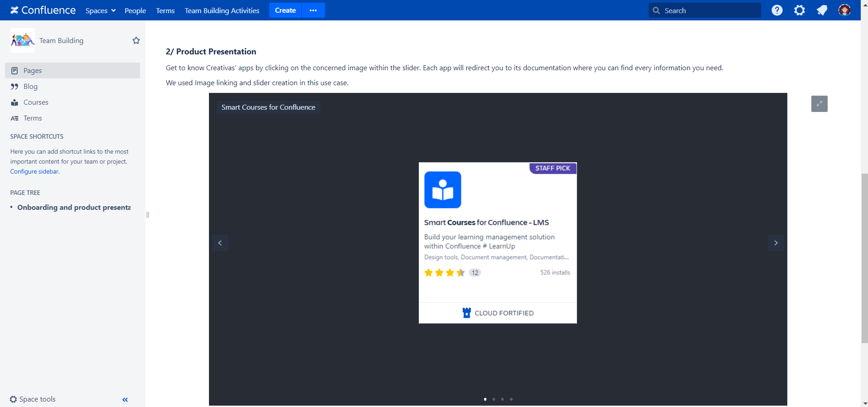The image size is (868, 407).
Task: Expand slider to fullscreen view
Action: click(819, 104)
